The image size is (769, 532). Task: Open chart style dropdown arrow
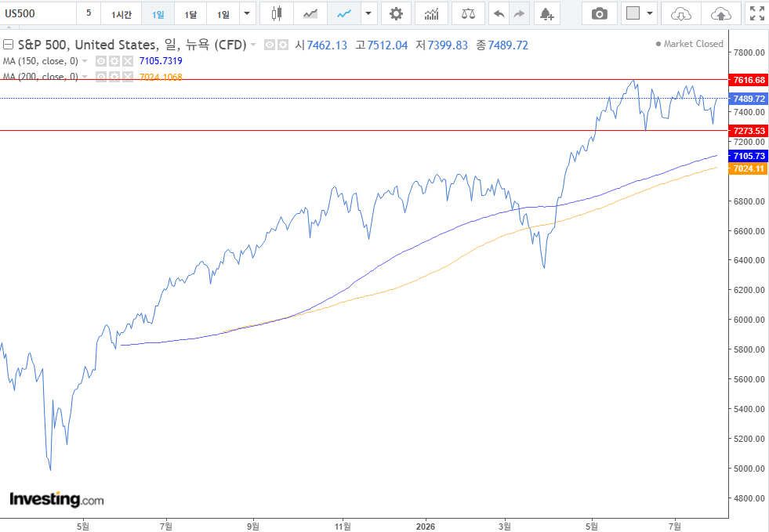pyautogui.click(x=368, y=14)
